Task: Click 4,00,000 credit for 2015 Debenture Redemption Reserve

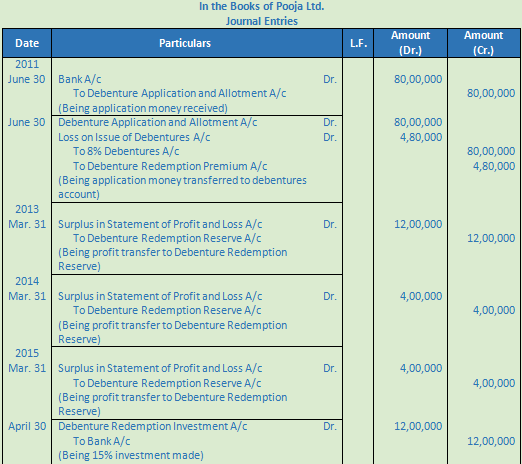Action: click(494, 383)
